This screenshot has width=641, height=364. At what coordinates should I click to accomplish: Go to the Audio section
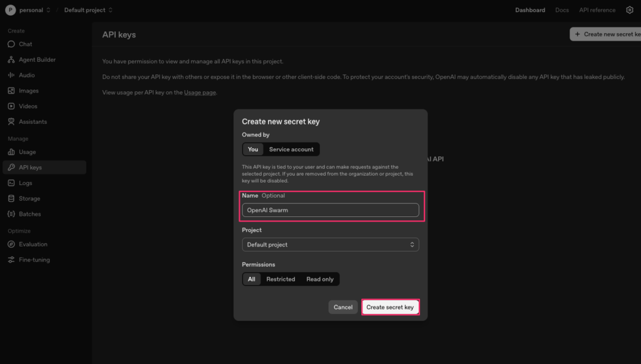pos(26,75)
